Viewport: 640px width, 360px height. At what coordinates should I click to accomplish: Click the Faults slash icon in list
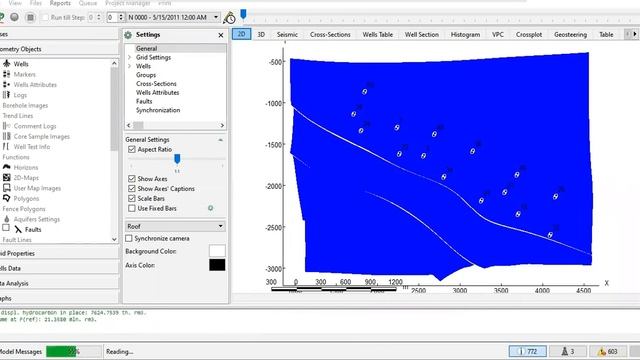pyautogui.click(x=18, y=229)
